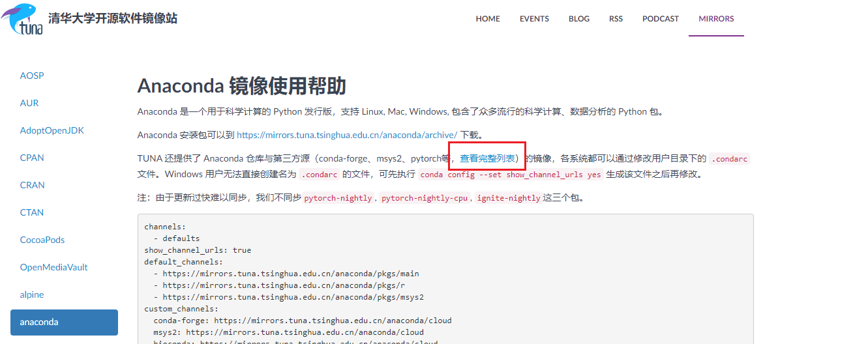Click the default_channels: line in code

click(x=183, y=262)
